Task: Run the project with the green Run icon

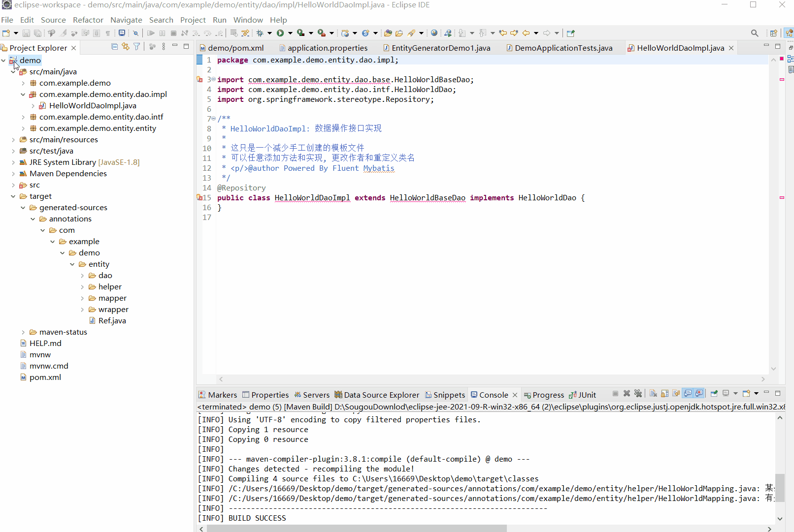Action: pyautogui.click(x=280, y=33)
